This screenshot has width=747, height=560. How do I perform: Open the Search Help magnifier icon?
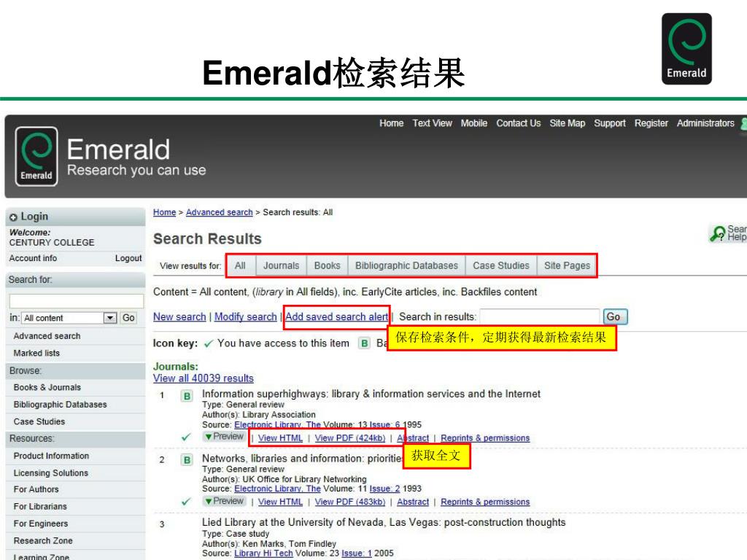(x=717, y=233)
